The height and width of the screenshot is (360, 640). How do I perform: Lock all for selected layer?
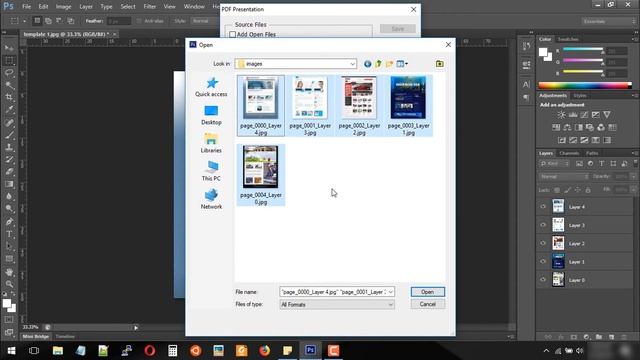(588, 190)
